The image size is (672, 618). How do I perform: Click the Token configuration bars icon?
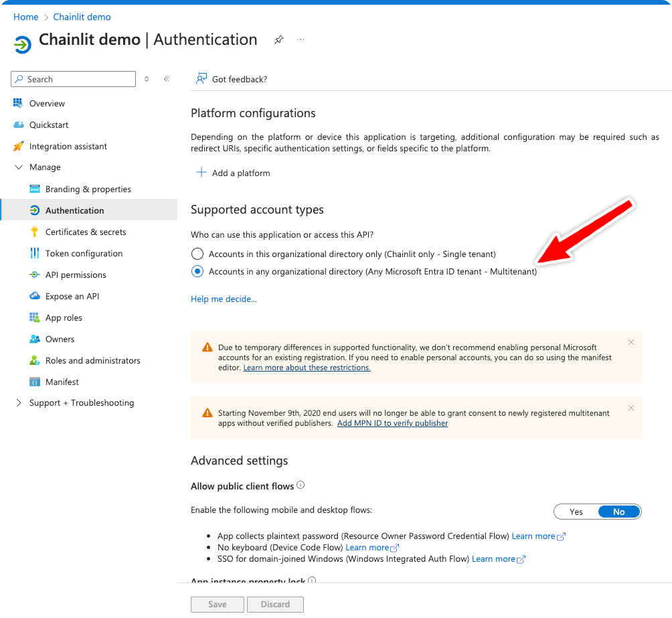(x=35, y=253)
